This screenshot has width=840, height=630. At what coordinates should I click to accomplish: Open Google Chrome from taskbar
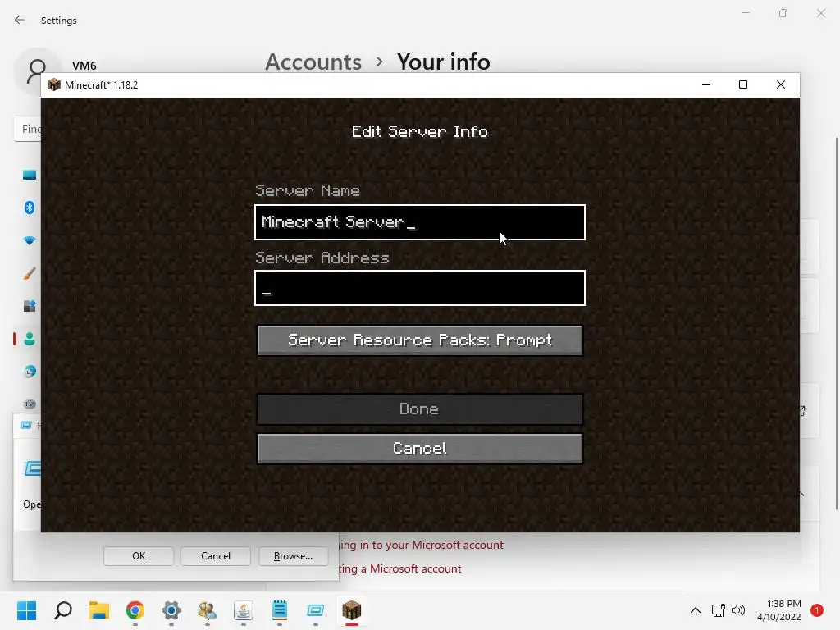[135, 610]
